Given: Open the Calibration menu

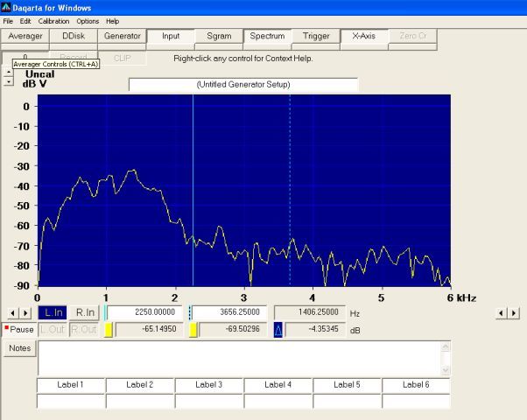Looking at the screenshot, I should pos(53,21).
